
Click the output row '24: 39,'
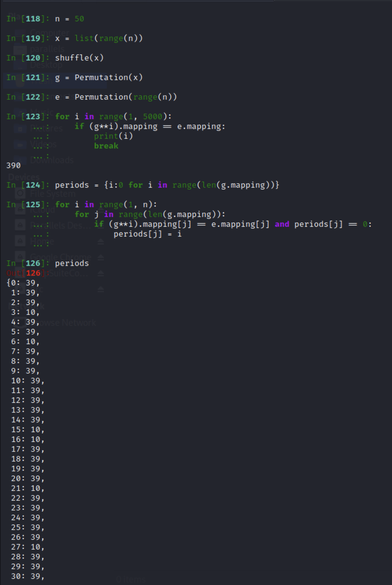28,518
